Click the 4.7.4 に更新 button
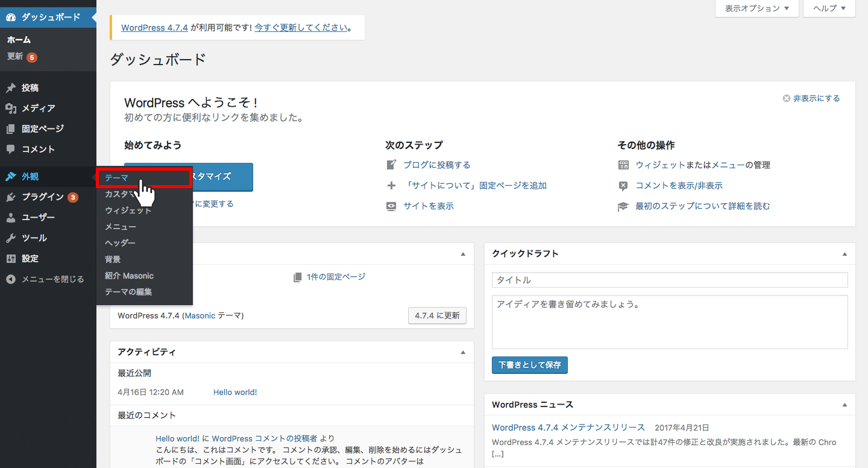This screenshot has width=868, height=468. 437,315
